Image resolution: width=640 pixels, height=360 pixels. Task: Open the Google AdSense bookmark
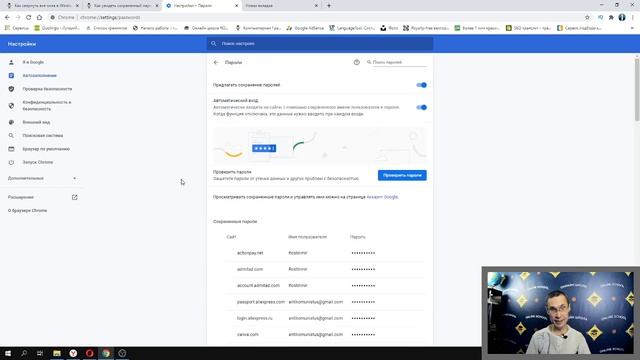coord(305,28)
